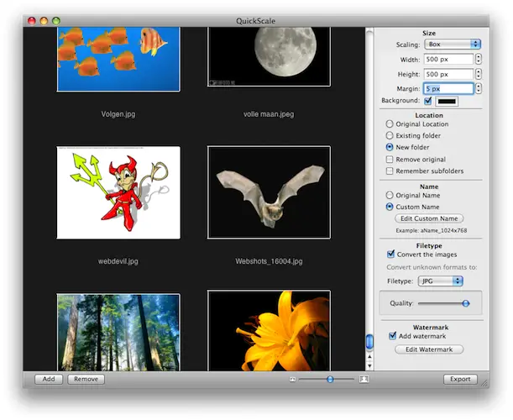Open the black Background color swatch
The image size is (513, 420).
(x=447, y=101)
